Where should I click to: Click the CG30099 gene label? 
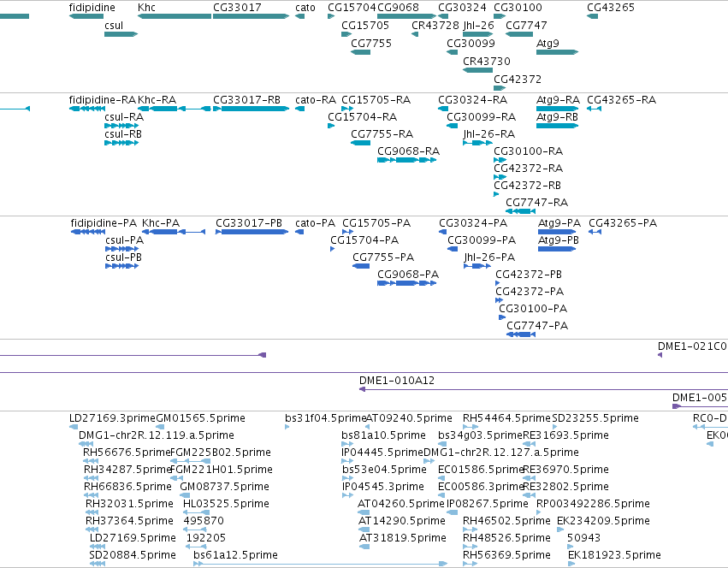471,44
